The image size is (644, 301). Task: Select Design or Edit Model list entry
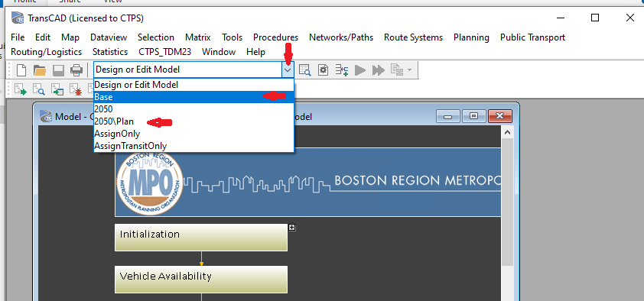click(194, 85)
